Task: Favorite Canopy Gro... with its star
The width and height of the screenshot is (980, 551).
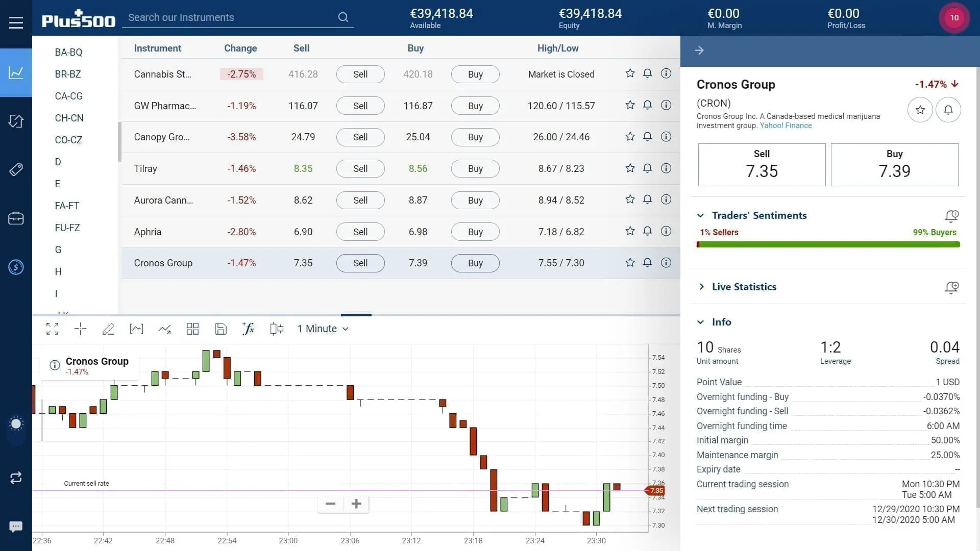Action: 630,137
